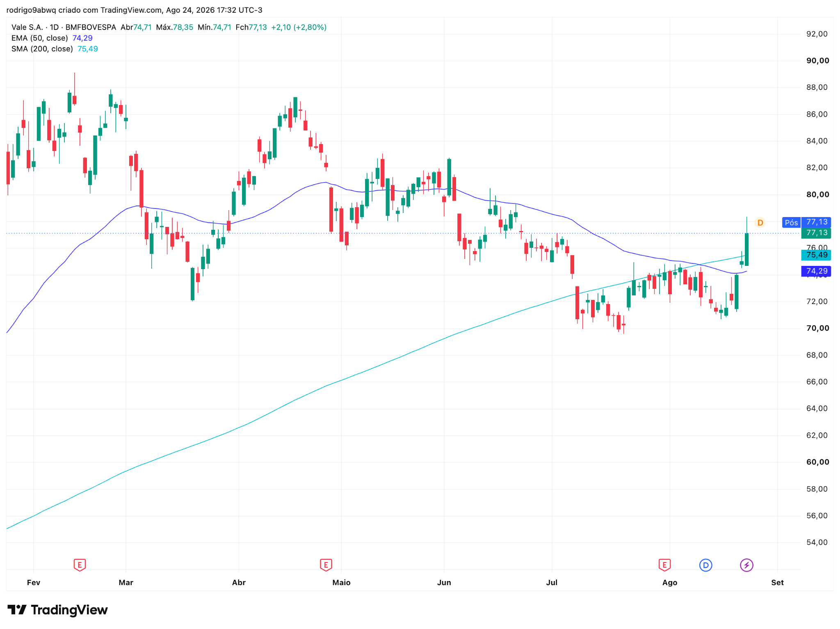Click the 75,49 value in SMA legend
Viewport: 840px width, 629px height.
click(x=88, y=48)
